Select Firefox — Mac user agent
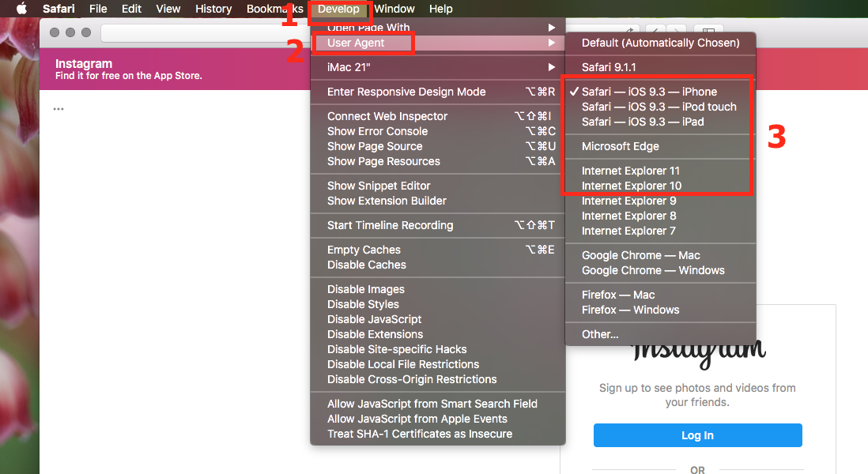 click(660, 295)
